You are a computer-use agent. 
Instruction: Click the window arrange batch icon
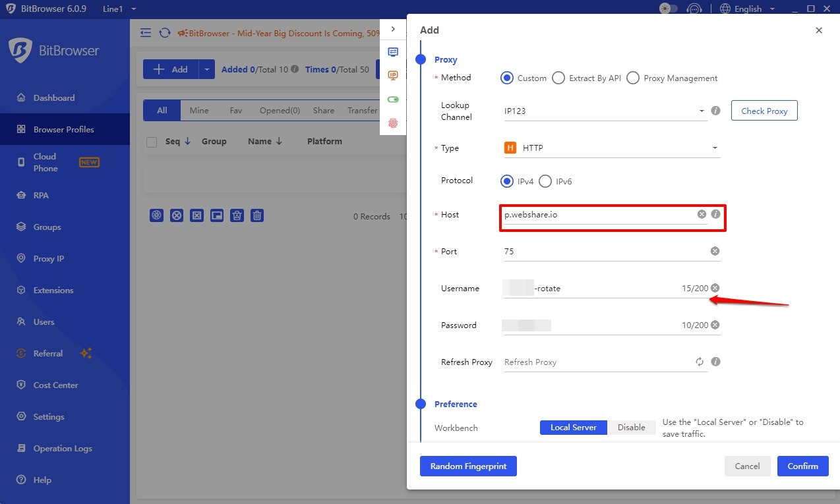pos(217,215)
